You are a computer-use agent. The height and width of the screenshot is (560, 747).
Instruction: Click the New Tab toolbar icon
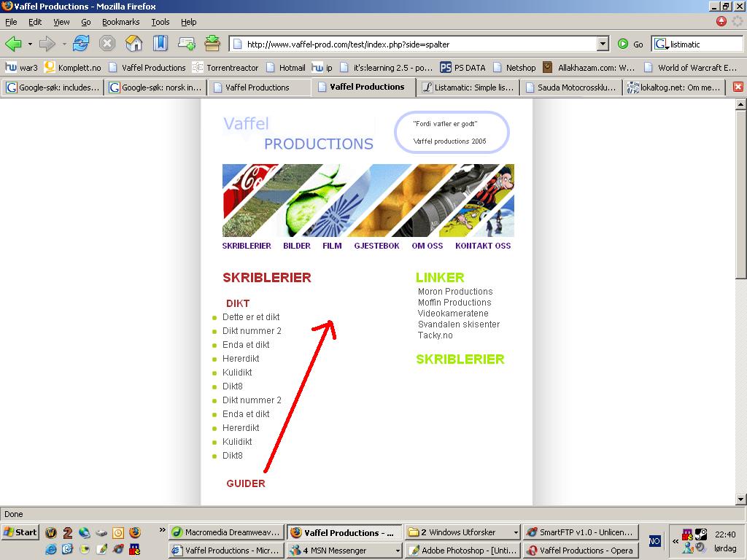coord(186,44)
